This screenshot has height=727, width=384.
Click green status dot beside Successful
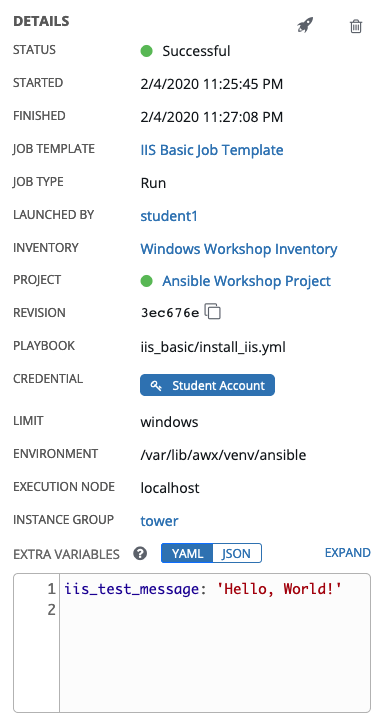coord(147,51)
